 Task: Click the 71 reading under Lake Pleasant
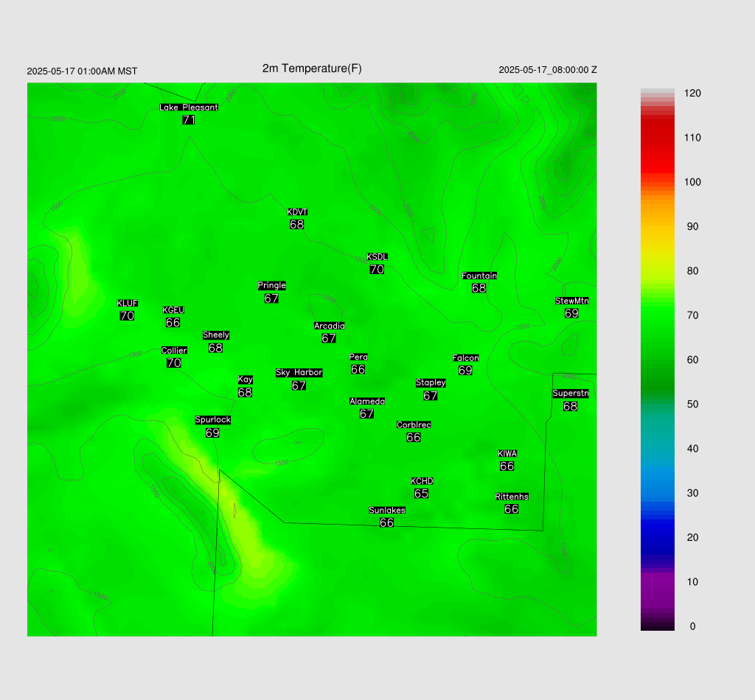tap(189, 120)
